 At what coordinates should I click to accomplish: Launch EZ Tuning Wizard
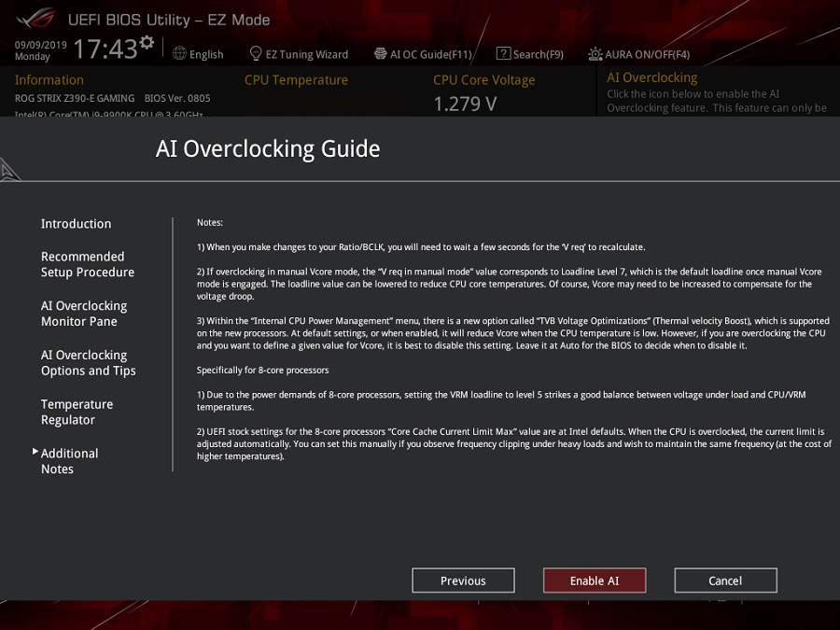(x=307, y=54)
